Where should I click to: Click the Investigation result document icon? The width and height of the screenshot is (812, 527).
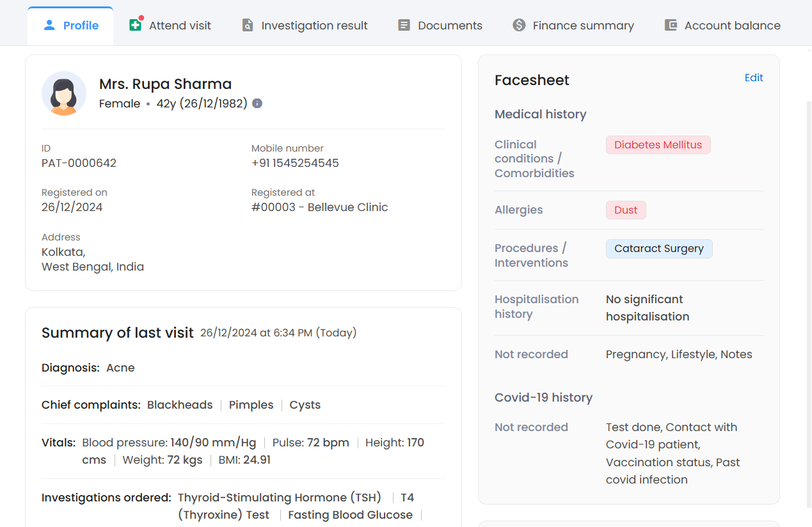[248, 26]
